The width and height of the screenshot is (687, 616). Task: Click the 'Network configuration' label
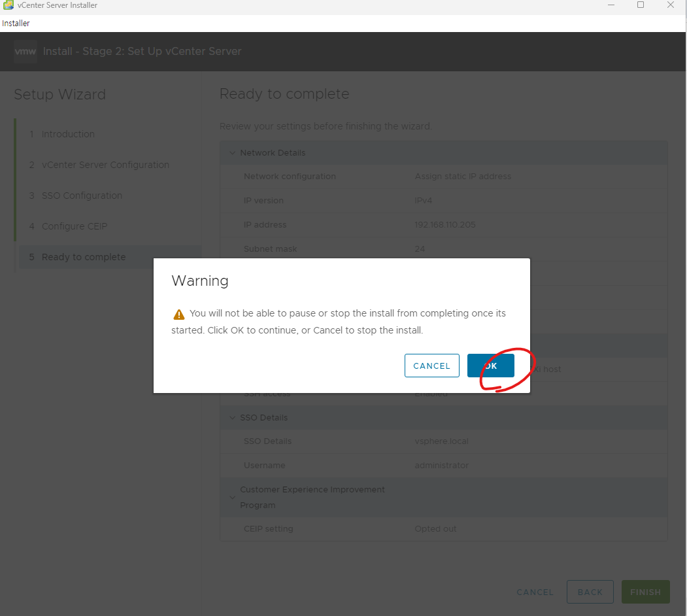pos(290,177)
